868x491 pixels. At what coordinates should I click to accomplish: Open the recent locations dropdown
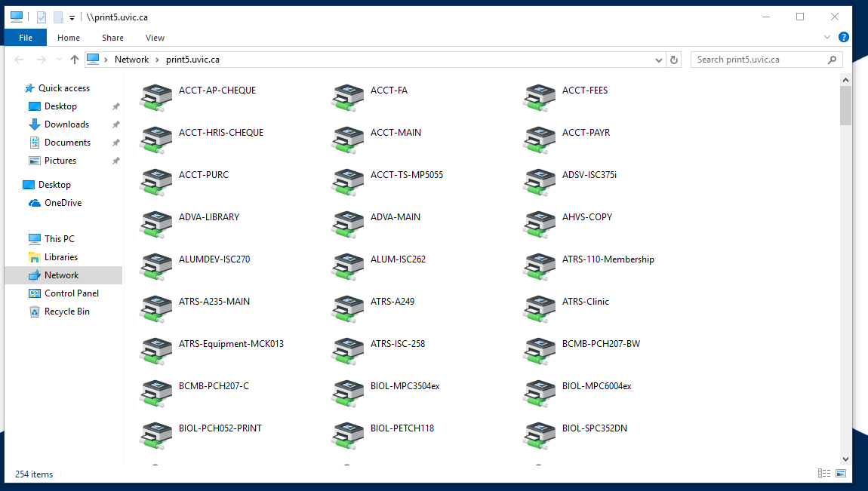[59, 60]
